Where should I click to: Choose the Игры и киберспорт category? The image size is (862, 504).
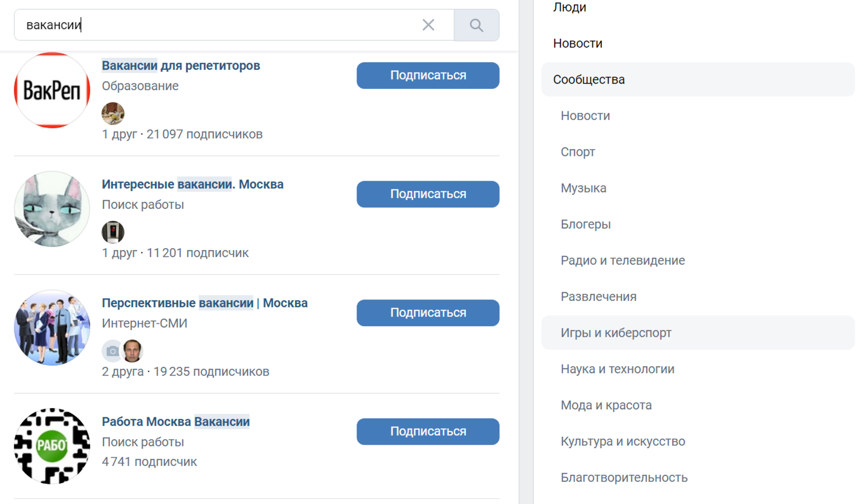698,333
